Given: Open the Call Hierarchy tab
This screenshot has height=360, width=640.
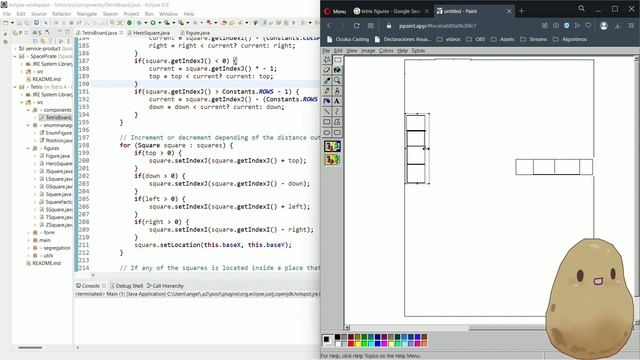Looking at the screenshot, I should (x=165, y=286).
